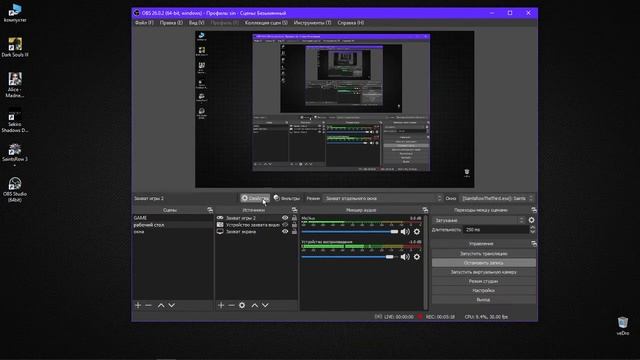
Task: Open Настройки settings button
Action: click(x=484, y=290)
